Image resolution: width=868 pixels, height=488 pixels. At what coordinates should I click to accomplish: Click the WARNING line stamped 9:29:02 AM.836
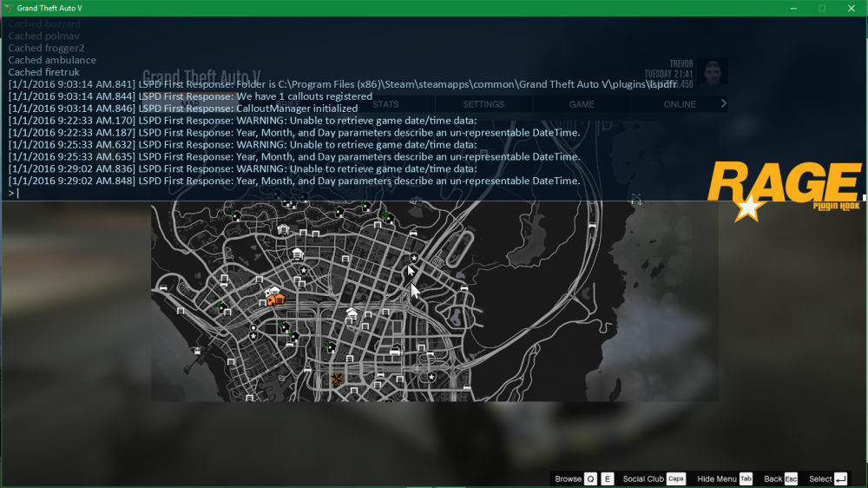(242, 169)
